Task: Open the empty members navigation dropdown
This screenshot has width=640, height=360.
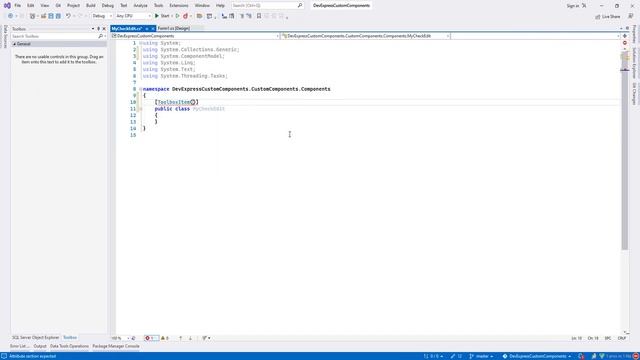Action: [x=536, y=36]
